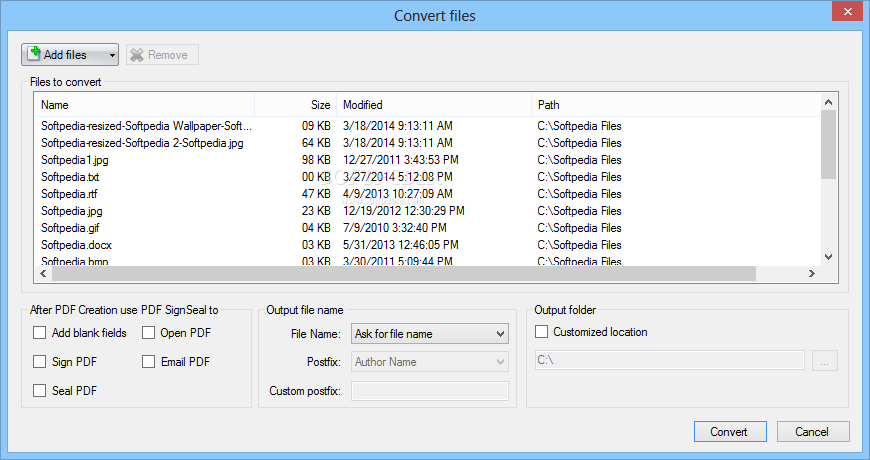
Task: Sort the list by Name column header
Action: click(x=145, y=104)
